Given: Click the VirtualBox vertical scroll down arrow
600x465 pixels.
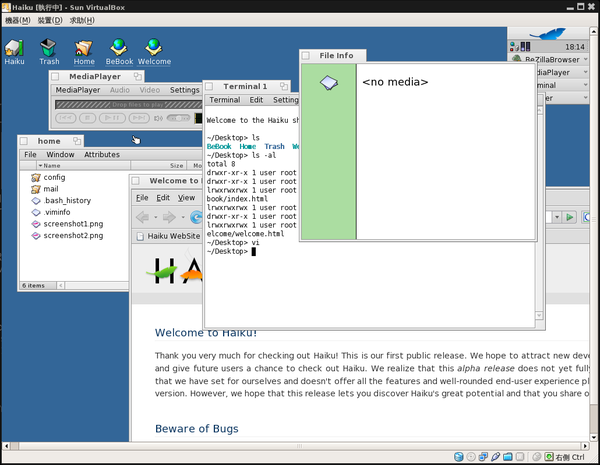Looking at the screenshot, I should click(593, 437).
